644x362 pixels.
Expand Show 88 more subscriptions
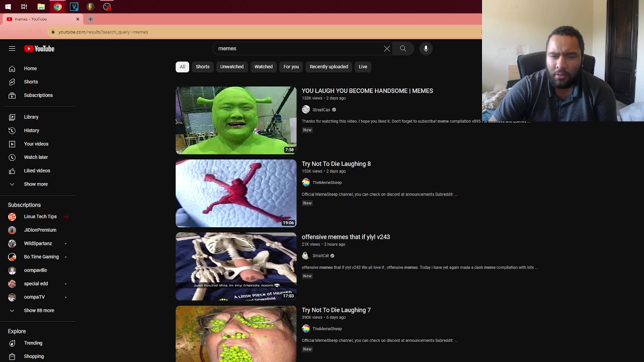(x=39, y=311)
